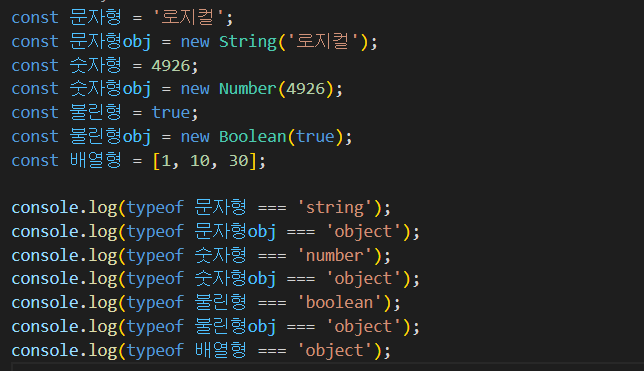The height and width of the screenshot is (371, 644).
Task: Click the 숫자형obj variable in its const declaration
Action: coord(110,89)
